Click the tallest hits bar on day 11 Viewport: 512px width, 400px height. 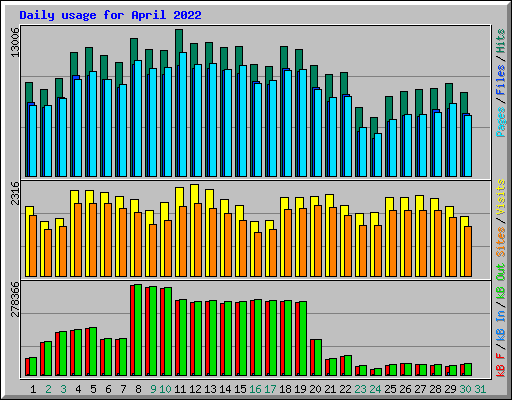click(x=179, y=41)
